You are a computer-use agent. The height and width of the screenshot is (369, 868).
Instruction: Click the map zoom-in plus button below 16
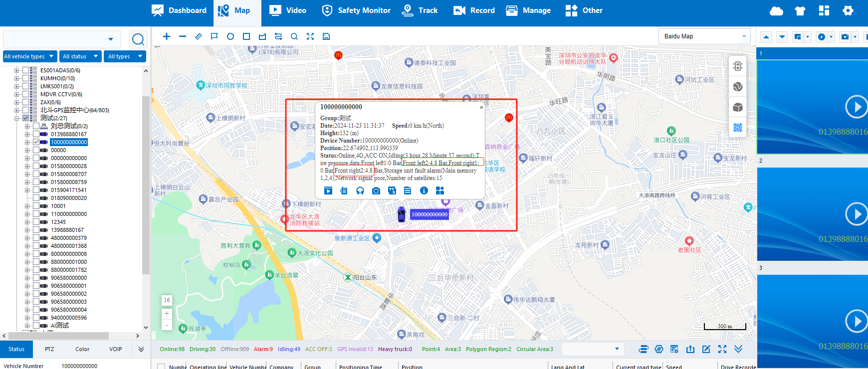tap(167, 314)
